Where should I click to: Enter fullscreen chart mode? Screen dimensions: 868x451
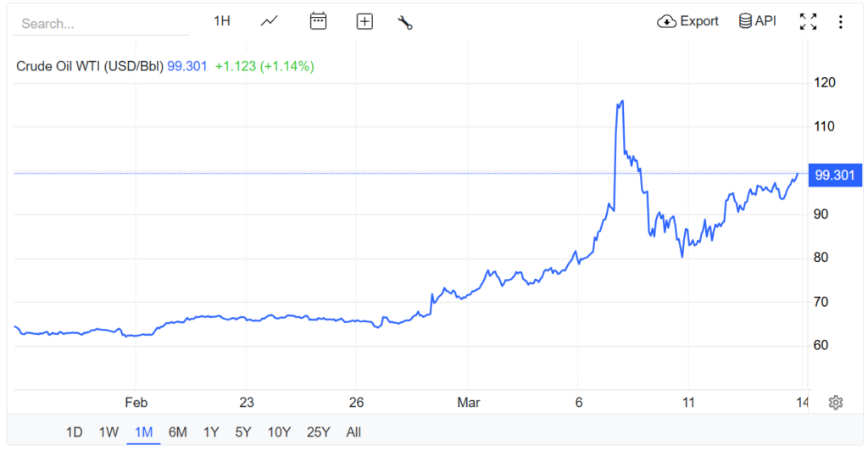pyautogui.click(x=808, y=22)
